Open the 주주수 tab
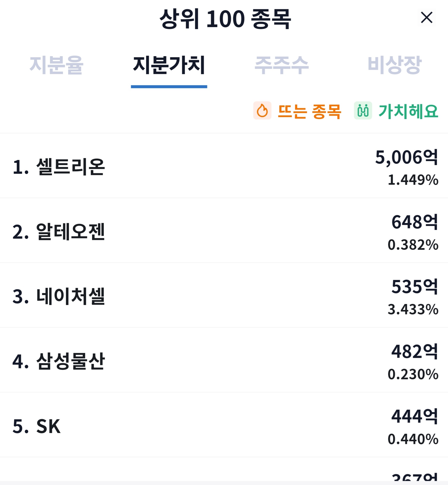This screenshot has width=448, height=485. [x=282, y=65]
